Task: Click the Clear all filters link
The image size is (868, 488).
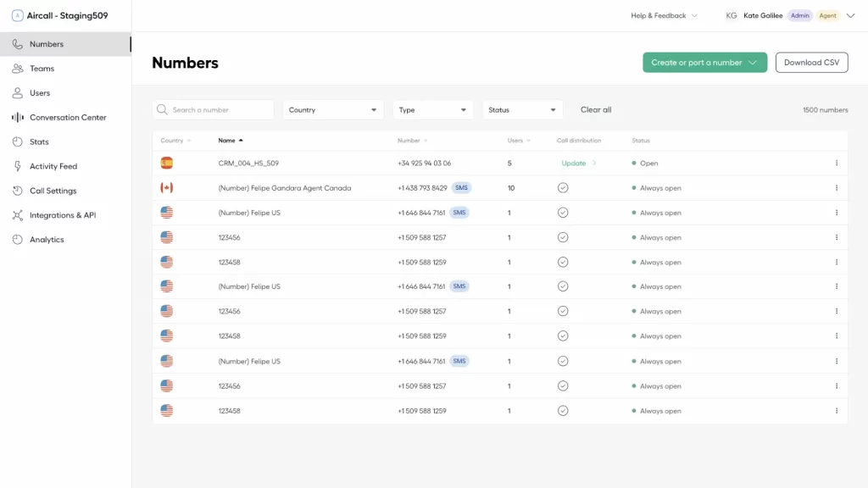Action: coord(596,110)
